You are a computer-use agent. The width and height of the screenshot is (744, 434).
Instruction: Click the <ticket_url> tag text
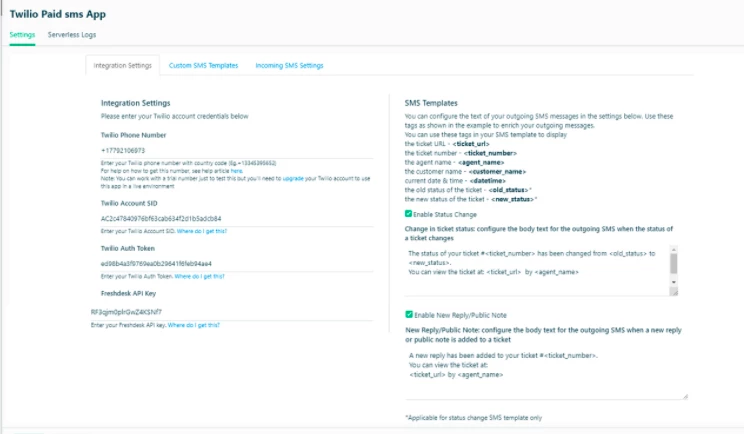coord(471,144)
